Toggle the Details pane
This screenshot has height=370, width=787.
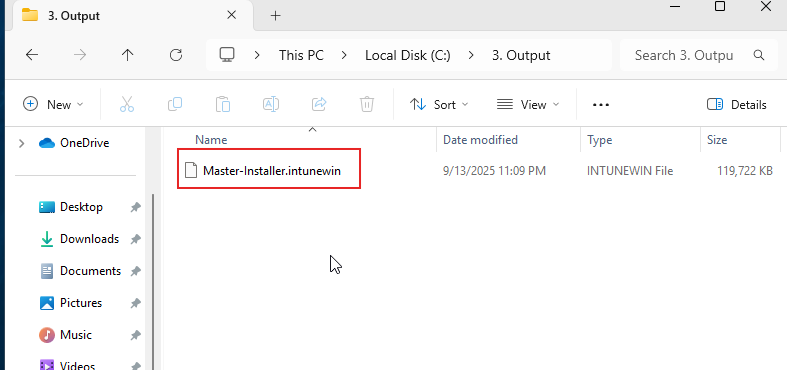coord(736,104)
